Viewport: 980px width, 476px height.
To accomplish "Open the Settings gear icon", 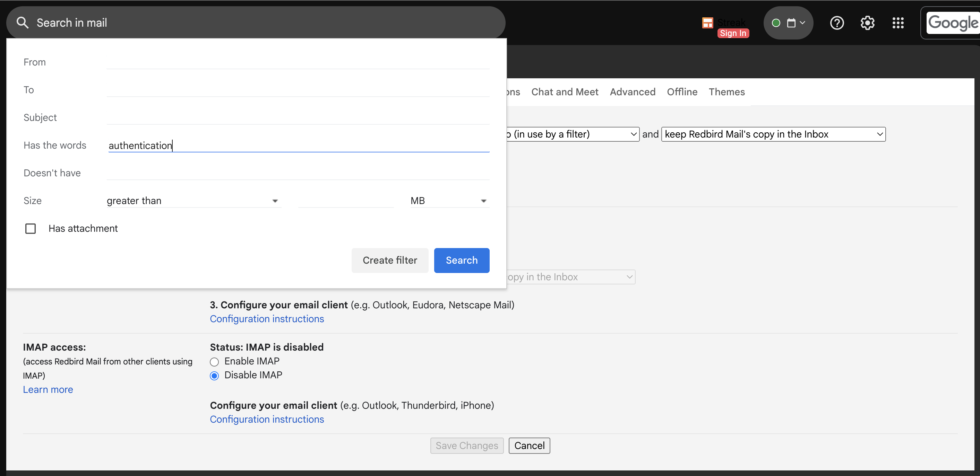I will coord(867,23).
